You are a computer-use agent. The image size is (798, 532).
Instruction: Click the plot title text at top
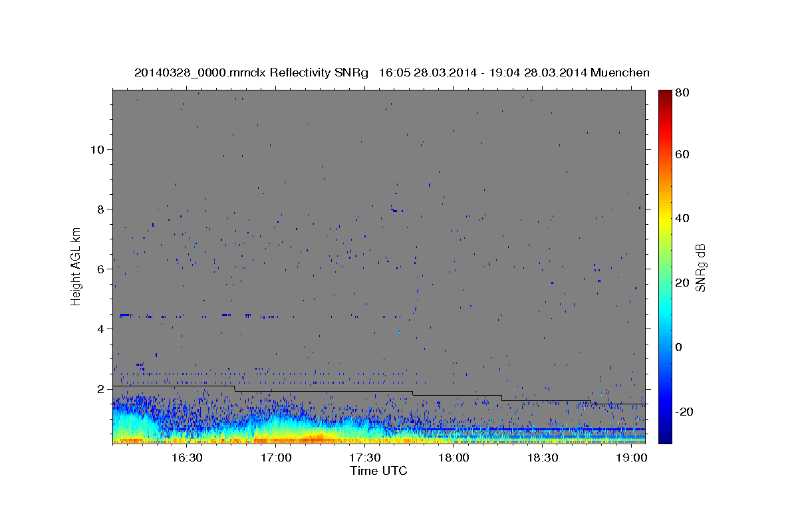point(392,72)
